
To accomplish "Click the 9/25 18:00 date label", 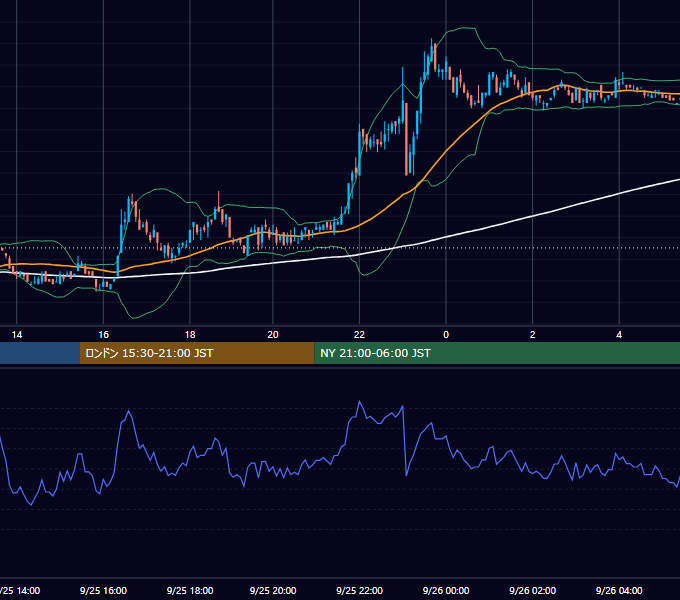I will click(x=190, y=590).
